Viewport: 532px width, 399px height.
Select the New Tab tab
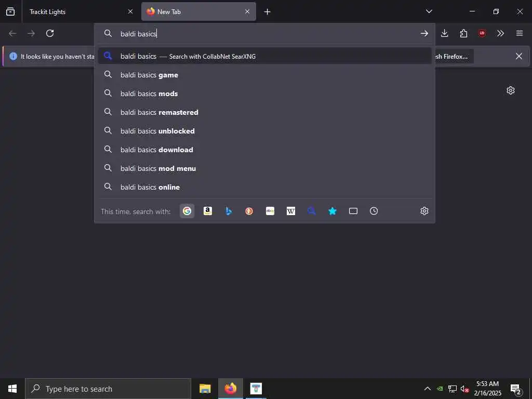(x=198, y=12)
